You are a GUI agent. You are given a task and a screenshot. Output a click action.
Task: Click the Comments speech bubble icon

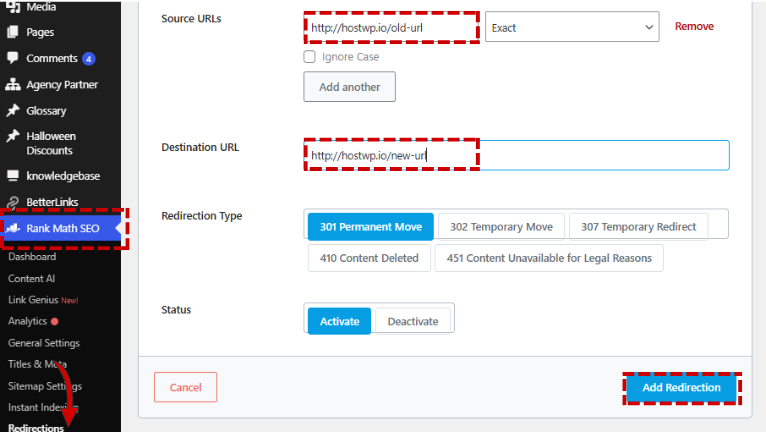coord(13,58)
